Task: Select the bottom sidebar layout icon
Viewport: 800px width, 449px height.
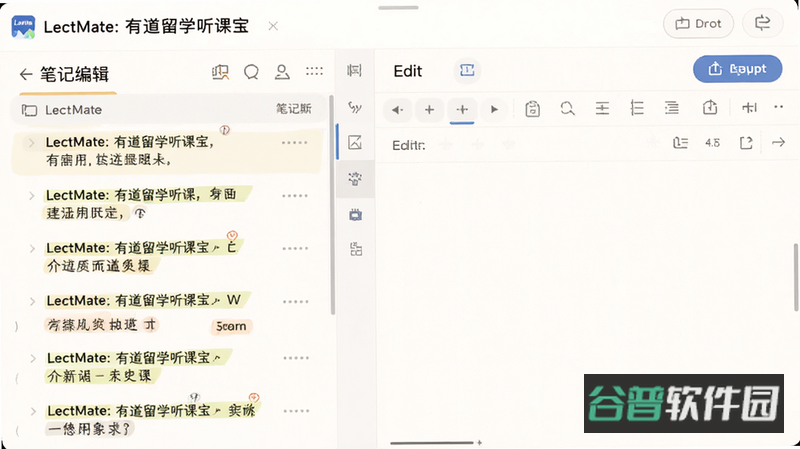Action: click(x=356, y=250)
